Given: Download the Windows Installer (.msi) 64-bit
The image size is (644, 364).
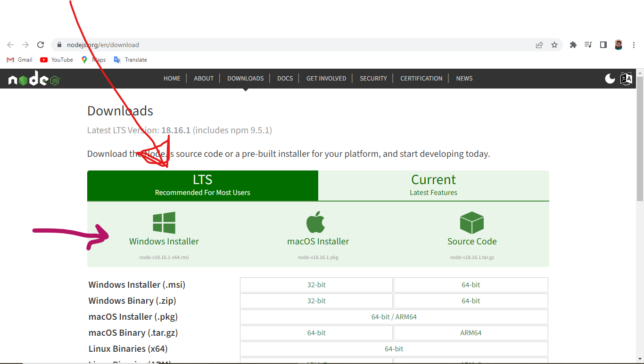Looking at the screenshot, I should click(471, 285).
